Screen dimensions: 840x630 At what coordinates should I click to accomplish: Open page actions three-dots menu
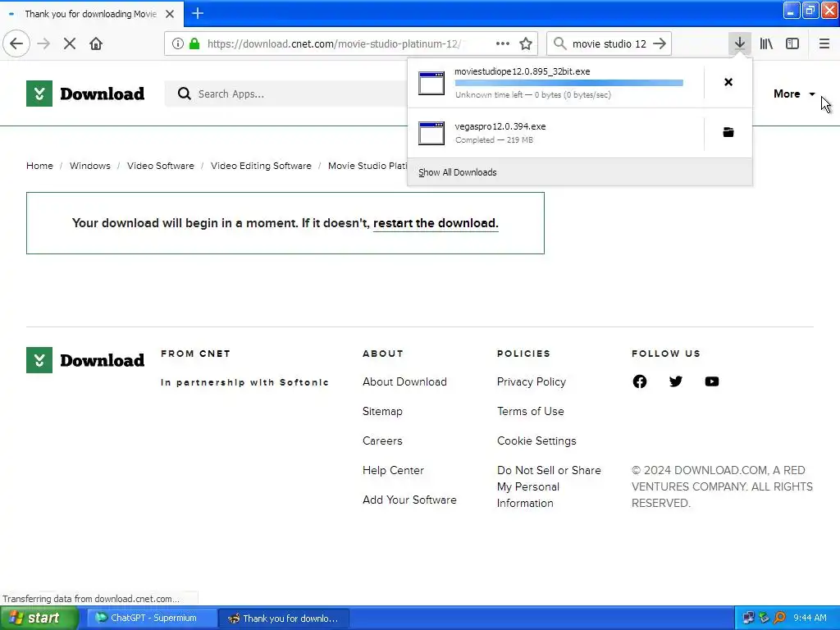point(503,43)
